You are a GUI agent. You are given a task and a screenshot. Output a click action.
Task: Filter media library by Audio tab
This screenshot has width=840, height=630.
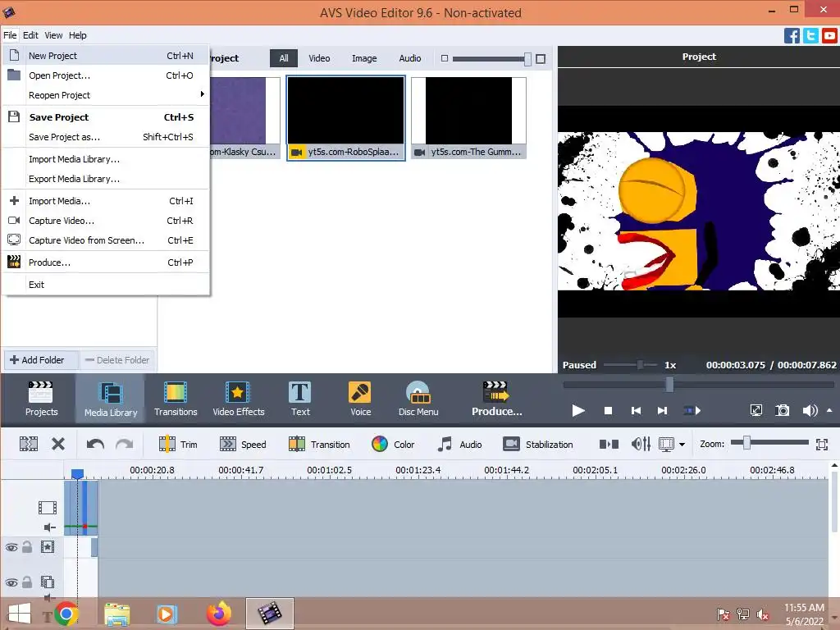pos(410,58)
